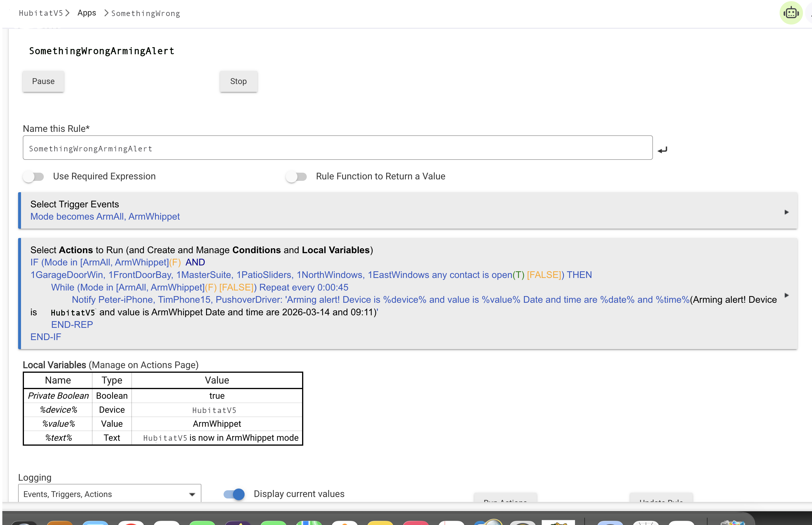Expand Select Trigger Events section arrow
This screenshot has width=812, height=525.
coord(786,212)
